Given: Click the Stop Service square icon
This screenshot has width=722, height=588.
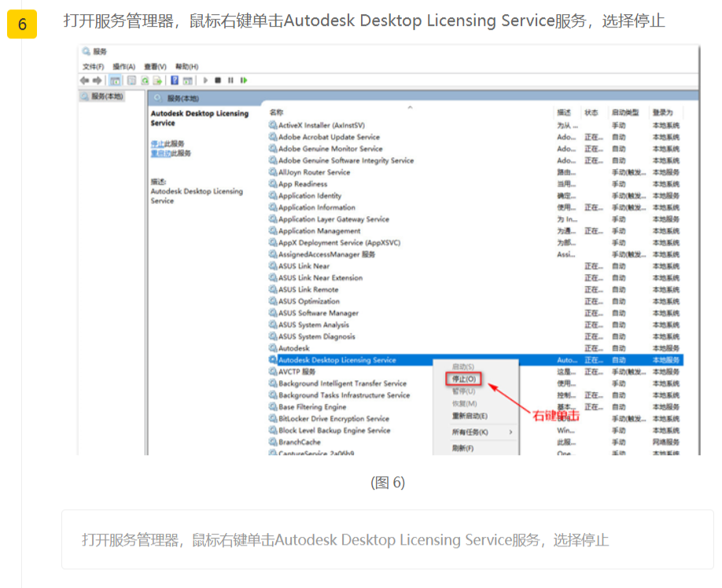Looking at the screenshot, I should [x=218, y=80].
